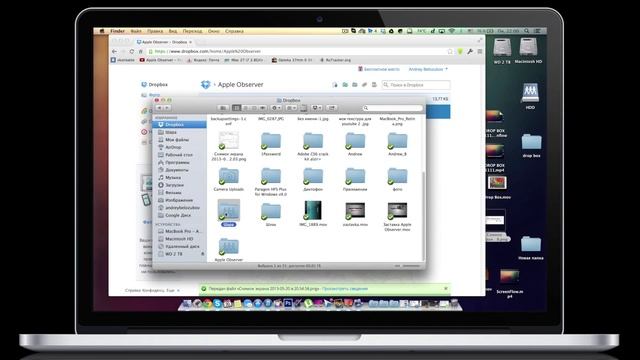The width and height of the screenshot is (640, 360).
Task: Click the Бесплатное место link
Action: (x=378, y=69)
